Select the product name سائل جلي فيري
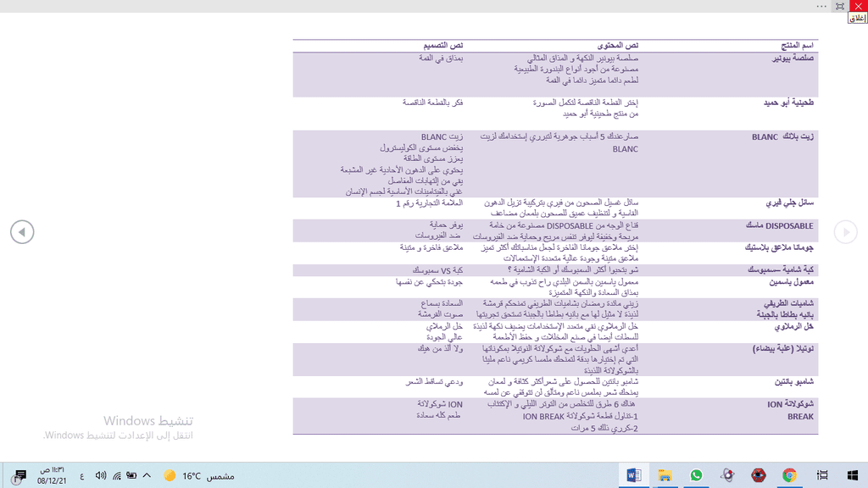The width and height of the screenshot is (868, 488). tap(790, 203)
